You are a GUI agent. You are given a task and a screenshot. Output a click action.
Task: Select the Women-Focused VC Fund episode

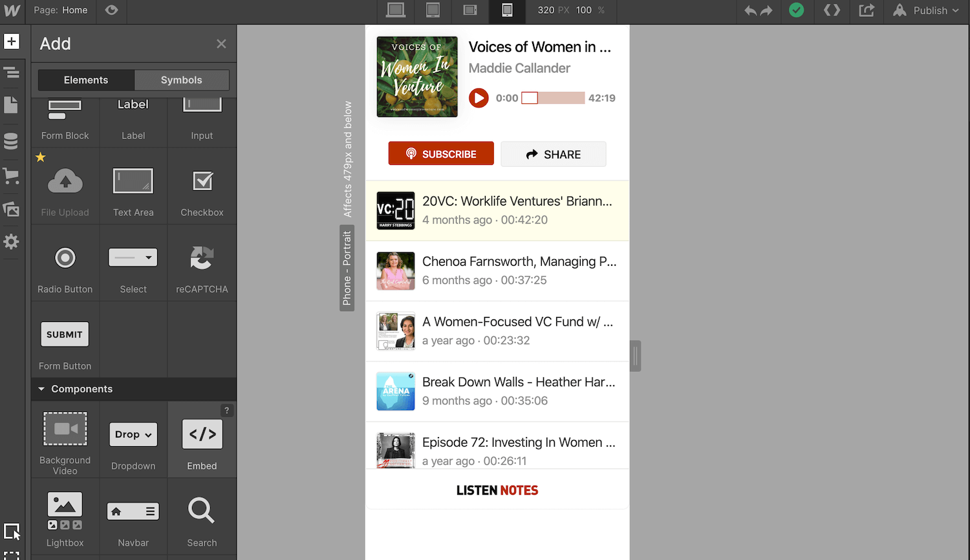[x=497, y=331]
